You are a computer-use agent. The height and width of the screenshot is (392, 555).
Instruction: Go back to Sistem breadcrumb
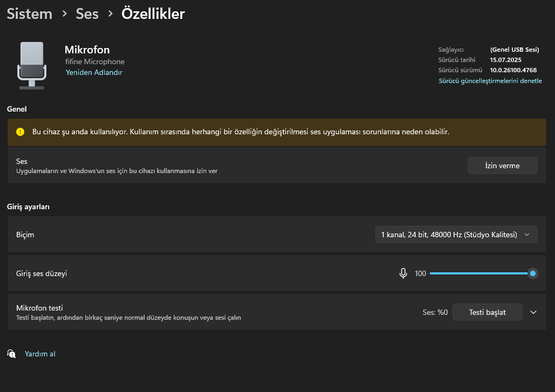(29, 14)
